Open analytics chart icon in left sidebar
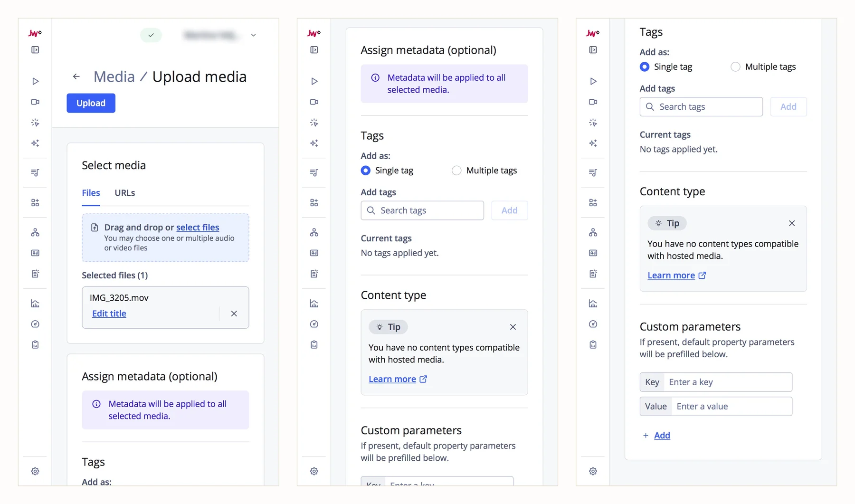Image resolution: width=855 pixels, height=504 pixels. coord(35,304)
